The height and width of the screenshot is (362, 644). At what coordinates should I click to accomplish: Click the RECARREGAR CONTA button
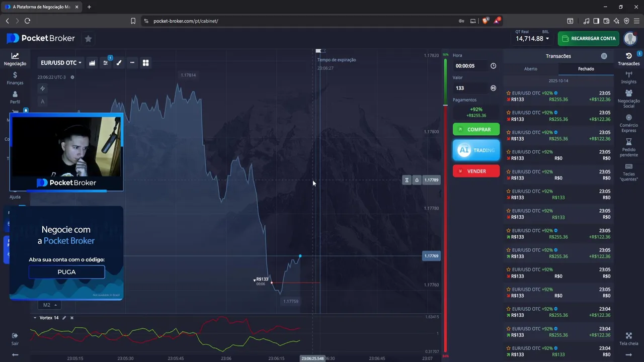(588, 39)
